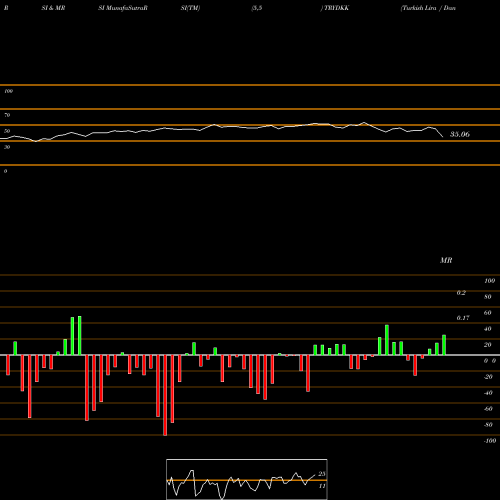
Task: Open the mini line chart thumbnail at bottom
Action: (247, 479)
